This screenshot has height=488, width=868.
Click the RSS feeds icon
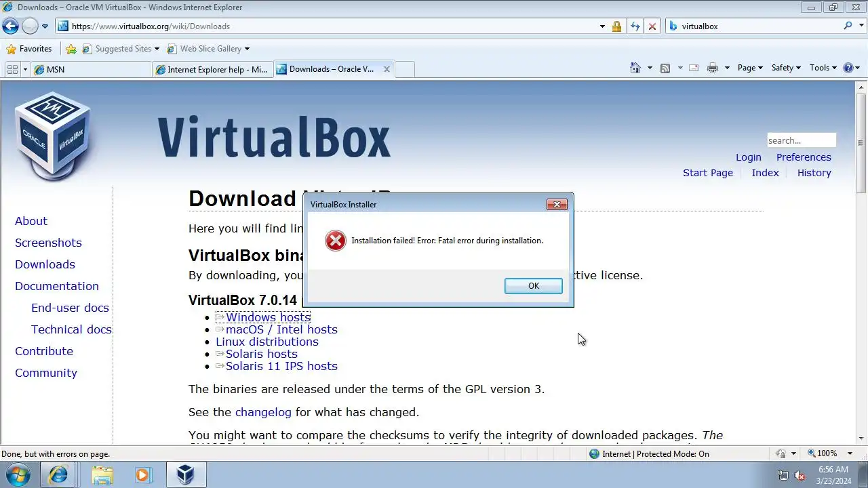tap(665, 68)
